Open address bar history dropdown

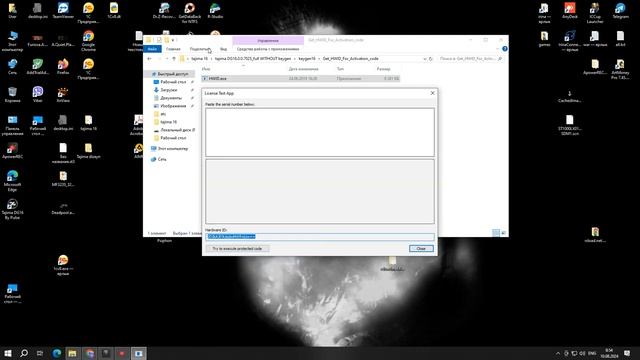425,59
